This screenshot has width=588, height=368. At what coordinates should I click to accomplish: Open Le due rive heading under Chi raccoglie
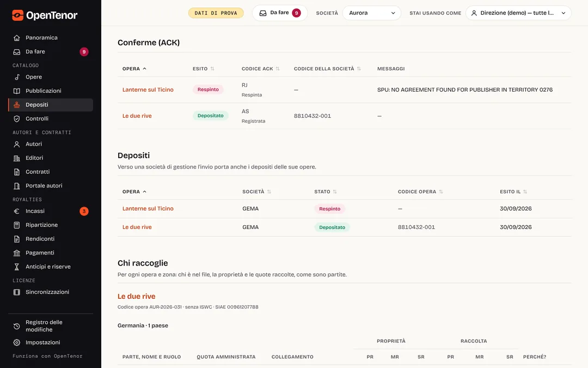[x=137, y=296]
